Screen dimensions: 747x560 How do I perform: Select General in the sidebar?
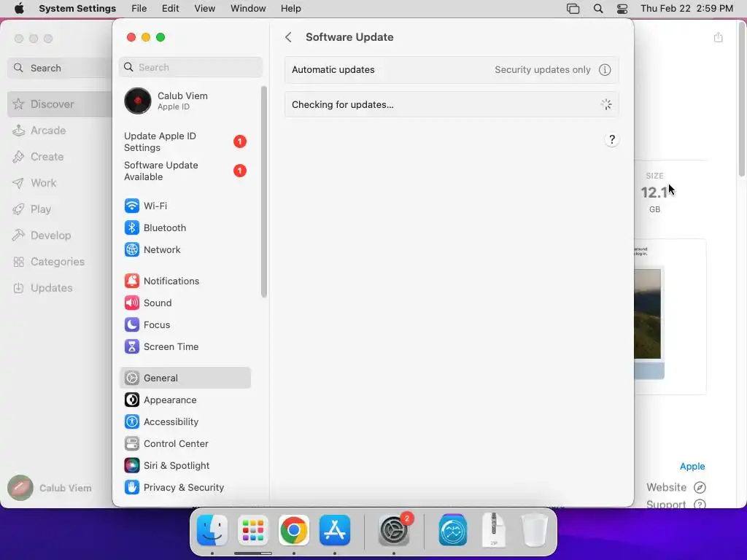point(185,378)
